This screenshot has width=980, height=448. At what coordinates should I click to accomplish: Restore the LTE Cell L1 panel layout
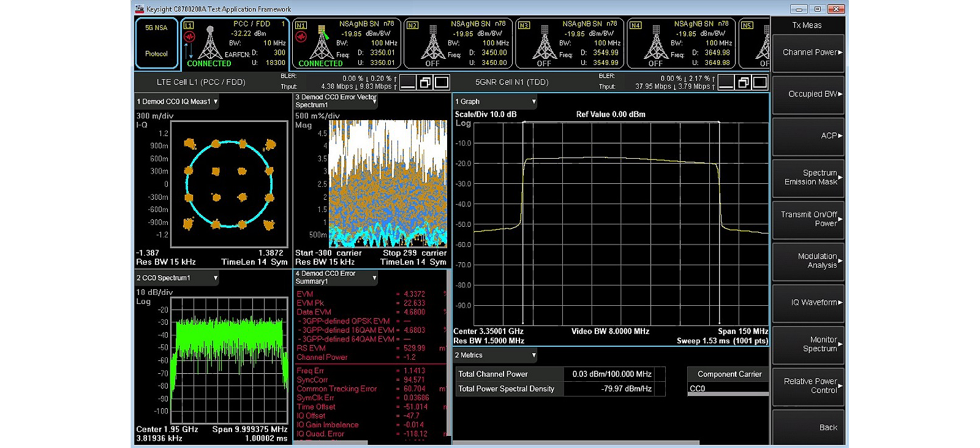click(x=425, y=82)
